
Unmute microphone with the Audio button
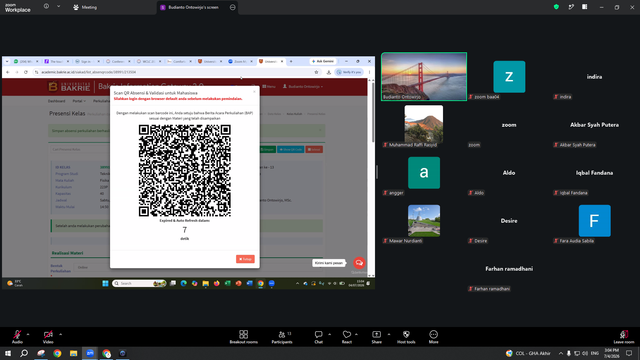[17, 337]
